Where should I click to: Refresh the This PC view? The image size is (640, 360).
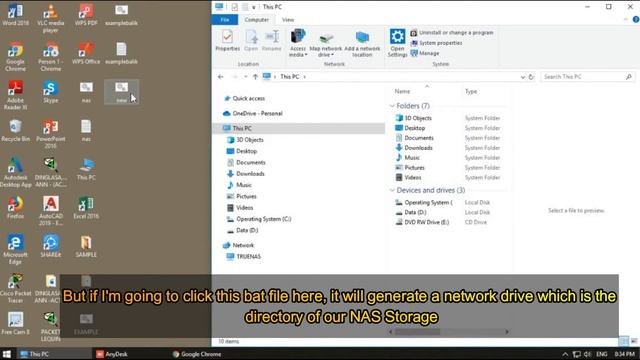[531, 77]
